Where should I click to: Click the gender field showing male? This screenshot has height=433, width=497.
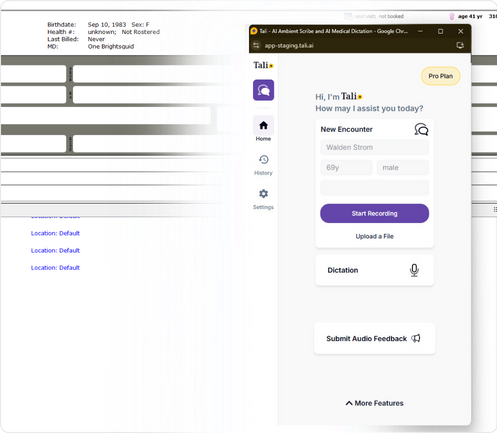pyautogui.click(x=403, y=167)
